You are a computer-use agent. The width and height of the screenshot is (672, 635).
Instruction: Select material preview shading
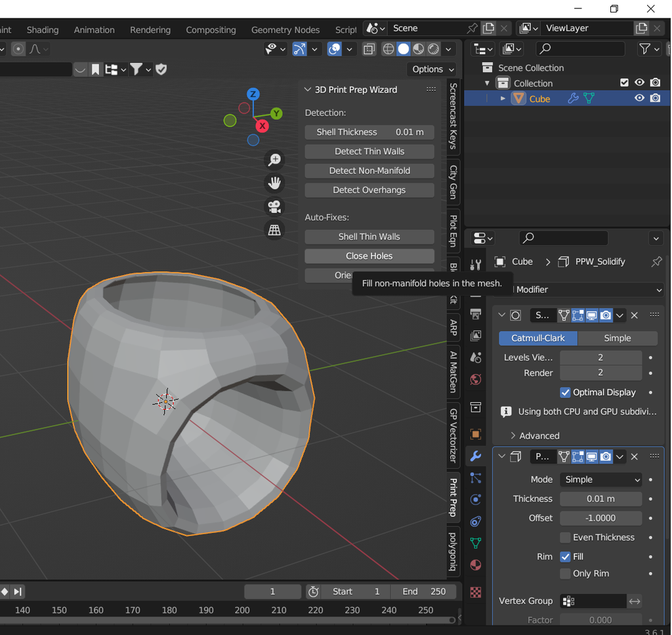pyautogui.click(x=418, y=49)
